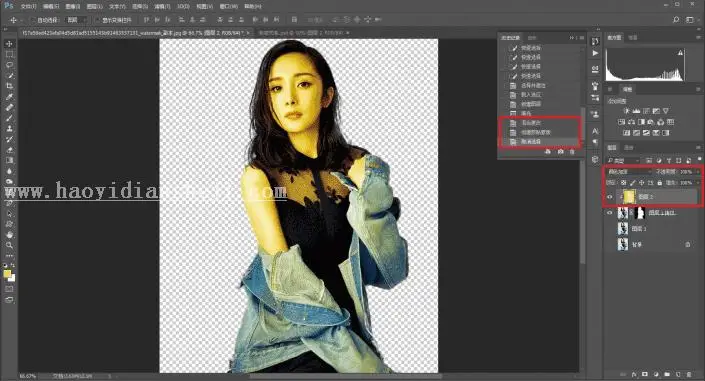
Task: Open the 文件(F) menu
Action: (28, 7)
